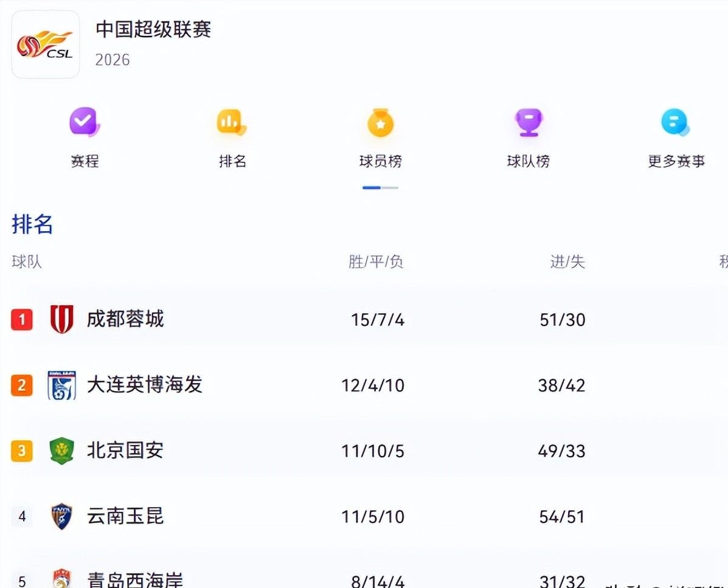Viewport: 728px width, 588px height.
Task: Click the rank 5 number badge
Action: [22, 581]
